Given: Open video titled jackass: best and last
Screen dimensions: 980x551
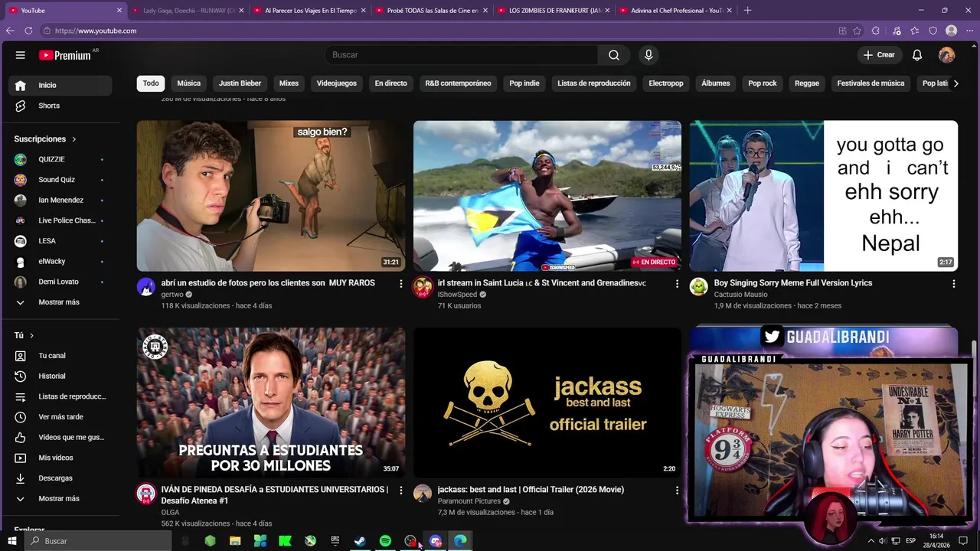Looking at the screenshot, I should pyautogui.click(x=531, y=490).
